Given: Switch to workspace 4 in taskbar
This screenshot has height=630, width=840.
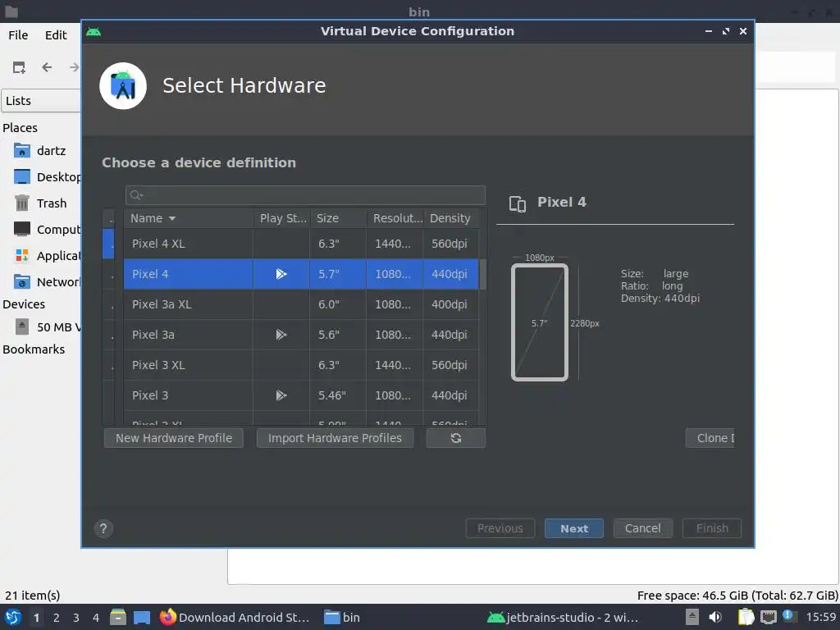Looking at the screenshot, I should point(96,618).
